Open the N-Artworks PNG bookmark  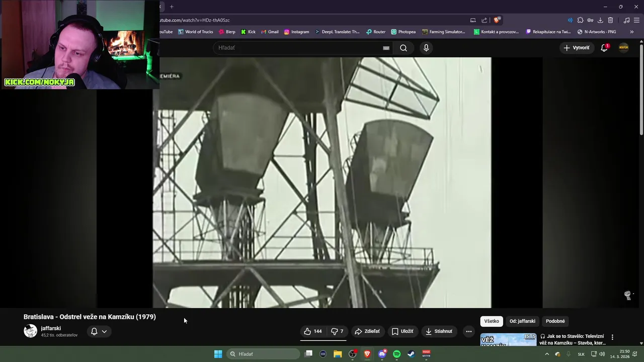(597, 32)
